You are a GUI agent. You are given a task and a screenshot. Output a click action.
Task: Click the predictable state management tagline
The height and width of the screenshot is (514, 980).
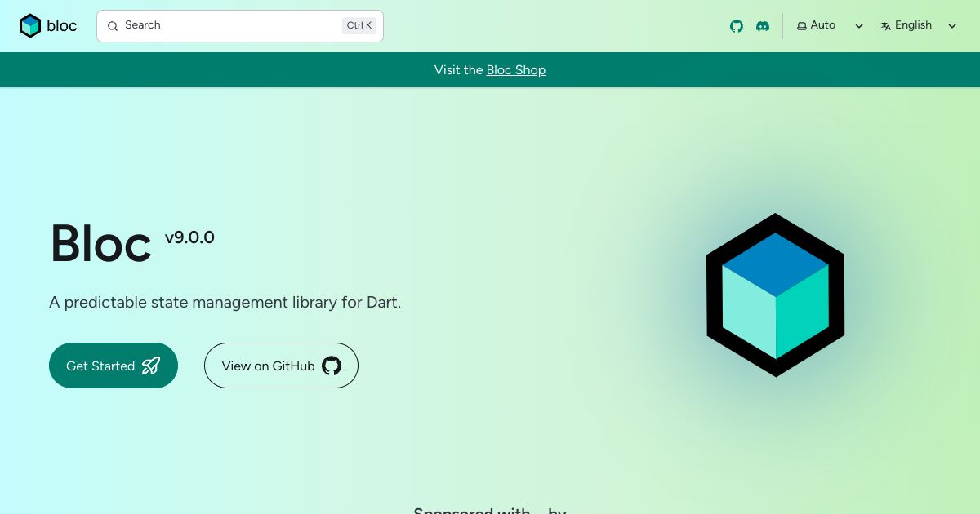pyautogui.click(x=225, y=303)
